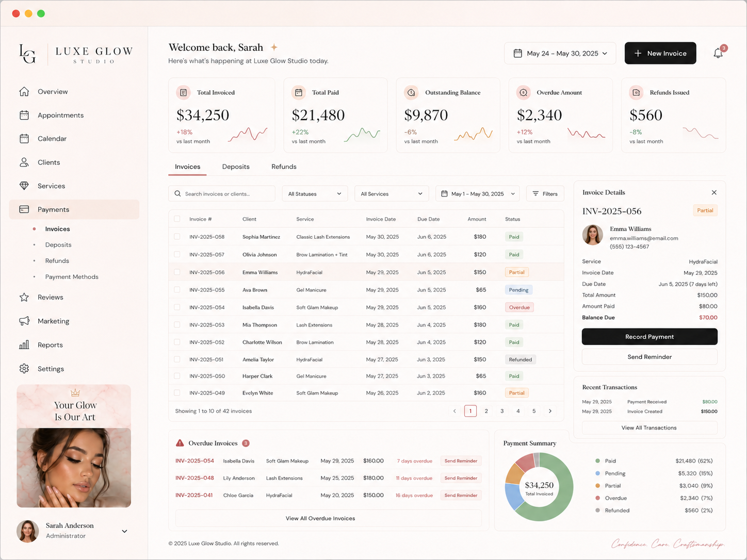
Task: Select the Invoices tab
Action: [187, 167]
